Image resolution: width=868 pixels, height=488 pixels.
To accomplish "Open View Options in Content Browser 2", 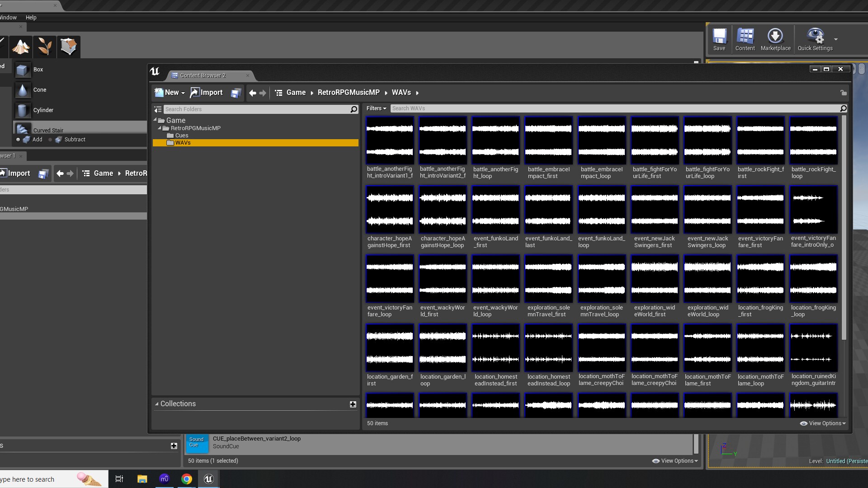I will click(822, 423).
